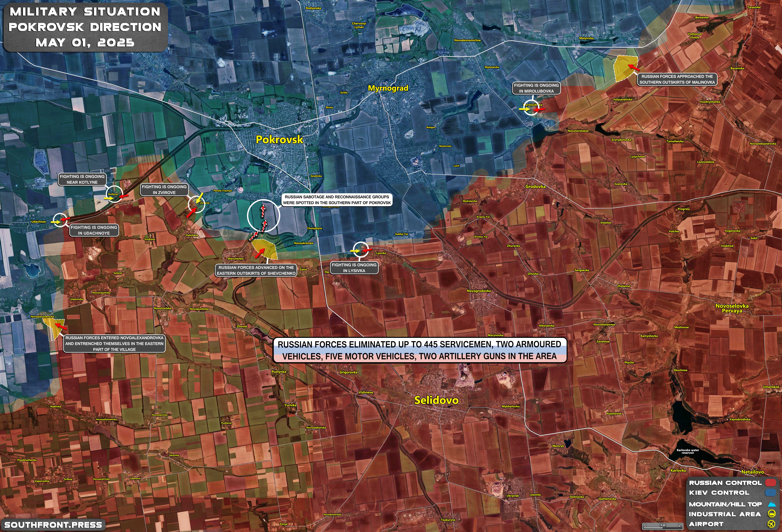Click the Umanskoe label

[771, 387]
